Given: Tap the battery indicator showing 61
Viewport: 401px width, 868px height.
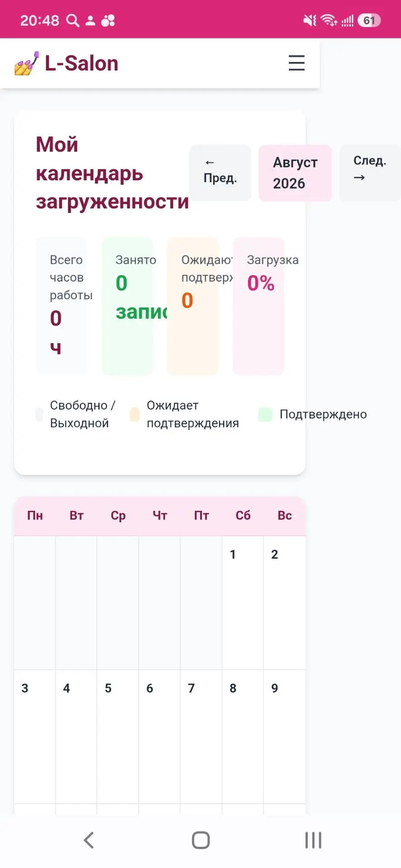Looking at the screenshot, I should pyautogui.click(x=369, y=20).
